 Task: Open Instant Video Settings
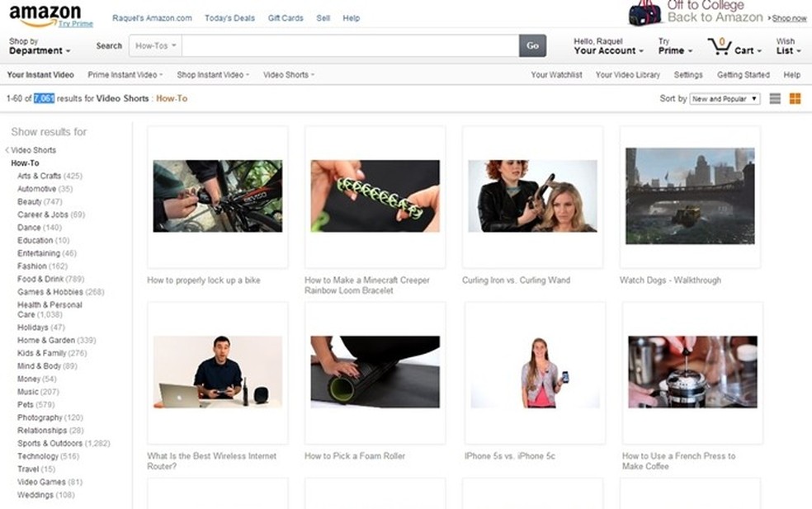(688, 74)
